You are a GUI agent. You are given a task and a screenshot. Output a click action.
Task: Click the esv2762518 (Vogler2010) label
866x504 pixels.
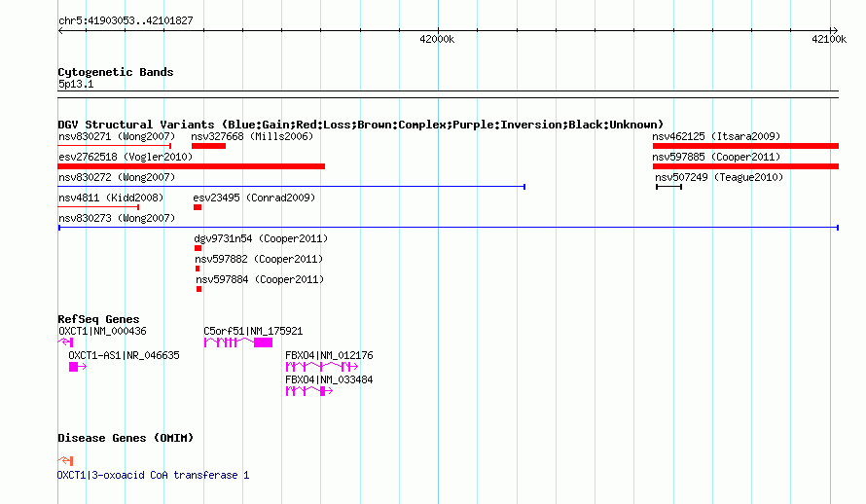point(126,157)
